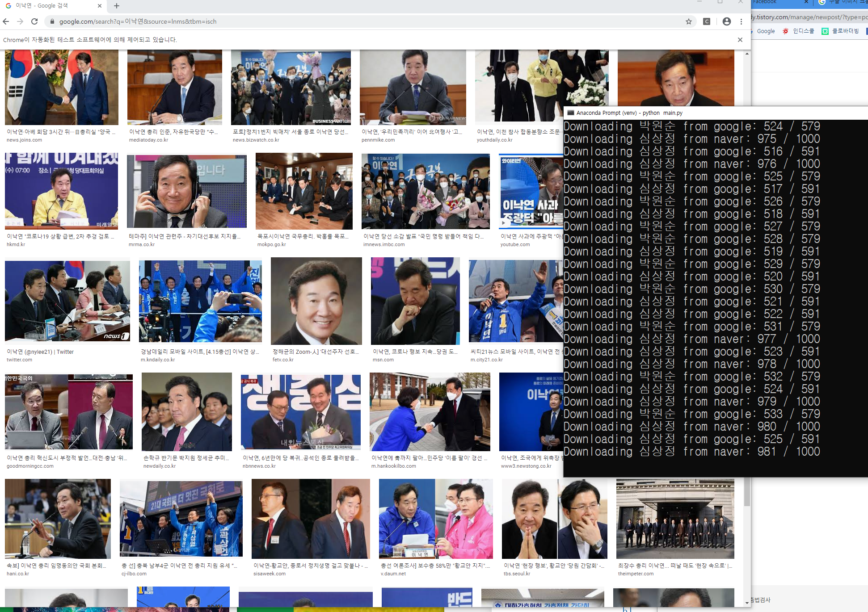Viewport: 868px width, 612px height.
Task: Click the browser back arrow
Action: click(6, 21)
